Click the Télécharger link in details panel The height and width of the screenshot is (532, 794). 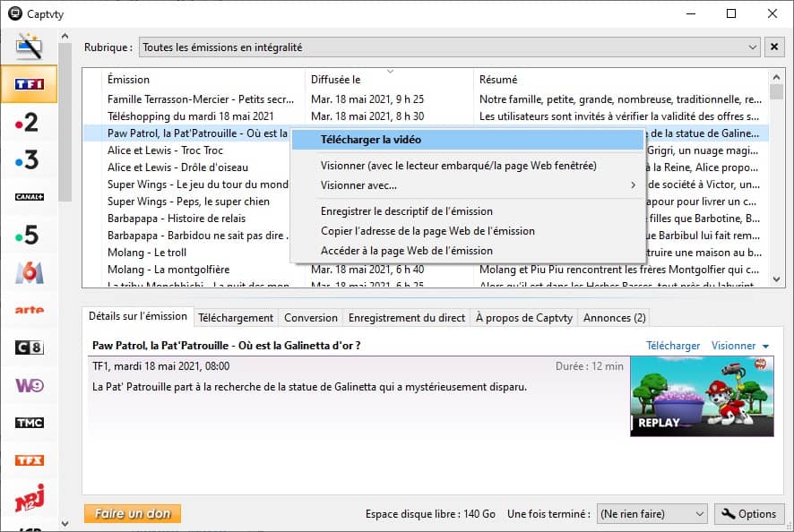(672, 346)
